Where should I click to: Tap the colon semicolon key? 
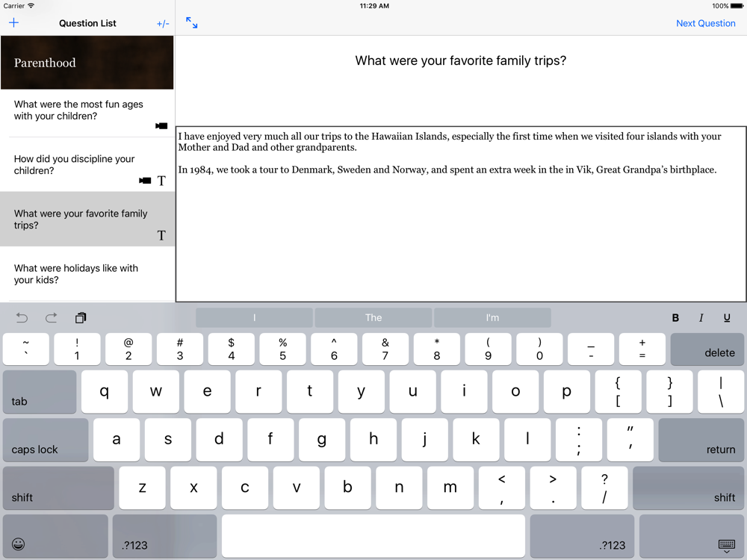click(579, 440)
